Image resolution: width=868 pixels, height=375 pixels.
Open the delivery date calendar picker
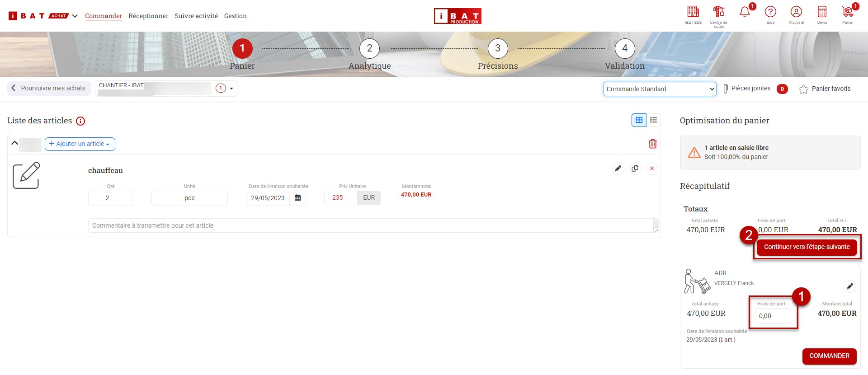297,198
